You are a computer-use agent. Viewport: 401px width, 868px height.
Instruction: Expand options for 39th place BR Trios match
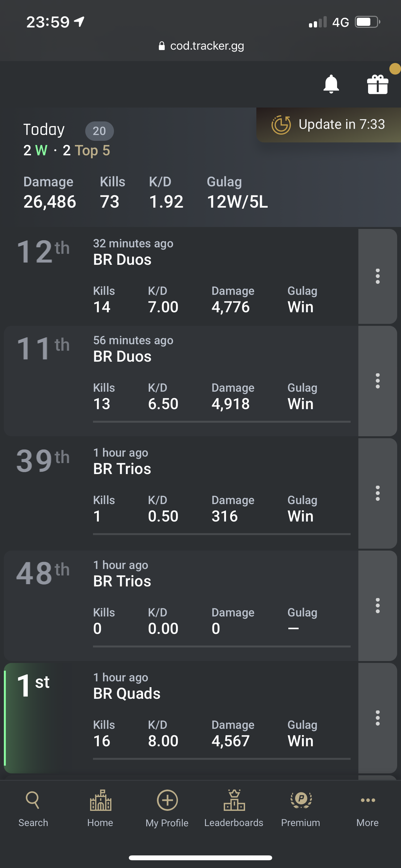pyautogui.click(x=377, y=493)
